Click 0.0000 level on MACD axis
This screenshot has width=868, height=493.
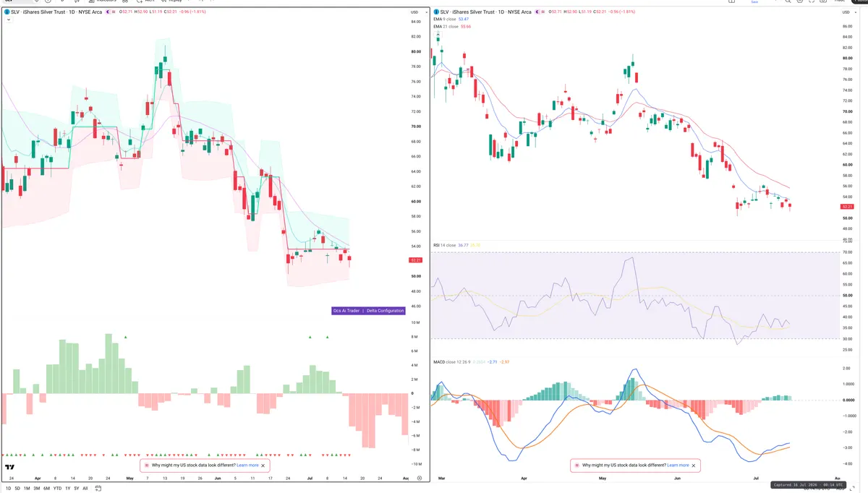pos(848,400)
